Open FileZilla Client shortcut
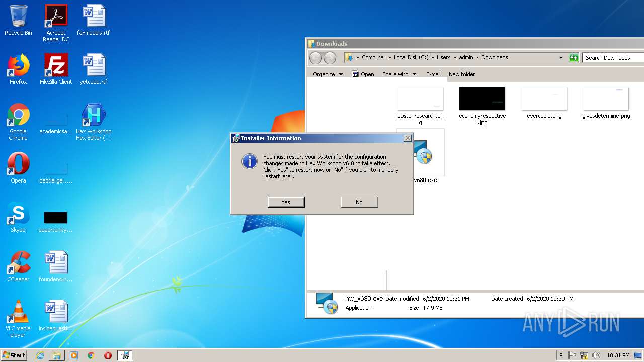 click(x=56, y=69)
